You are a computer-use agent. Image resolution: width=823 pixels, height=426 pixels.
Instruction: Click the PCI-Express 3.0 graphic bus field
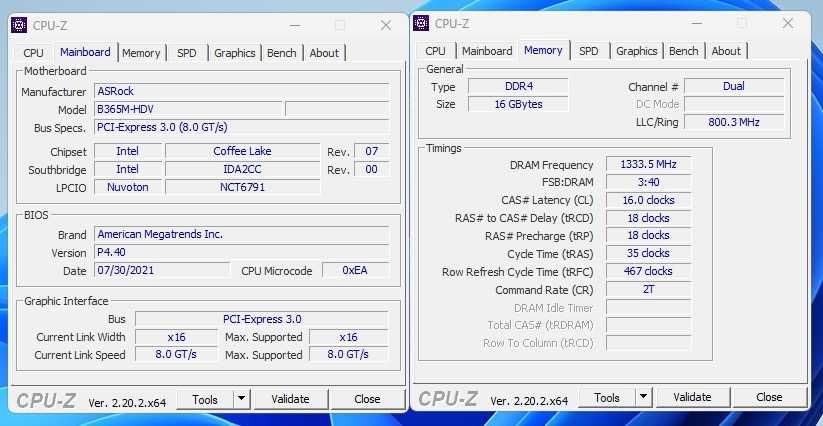[261, 319]
